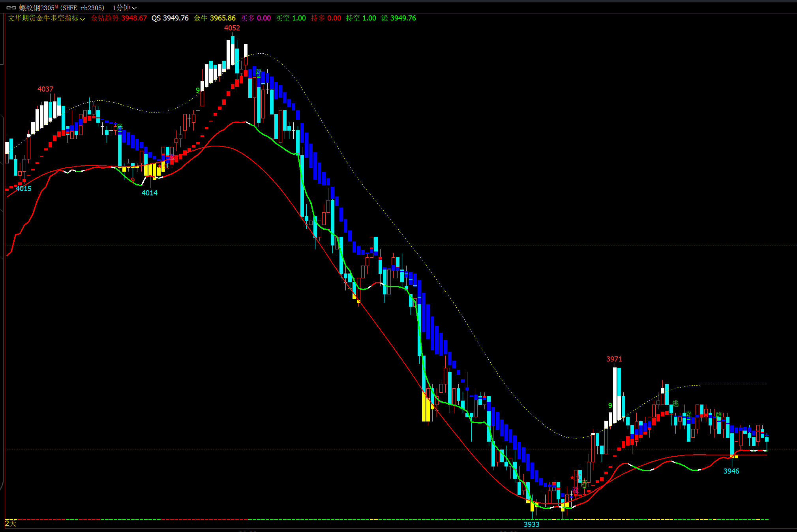
Task: Click the 4037 red price label
Action: coord(45,89)
